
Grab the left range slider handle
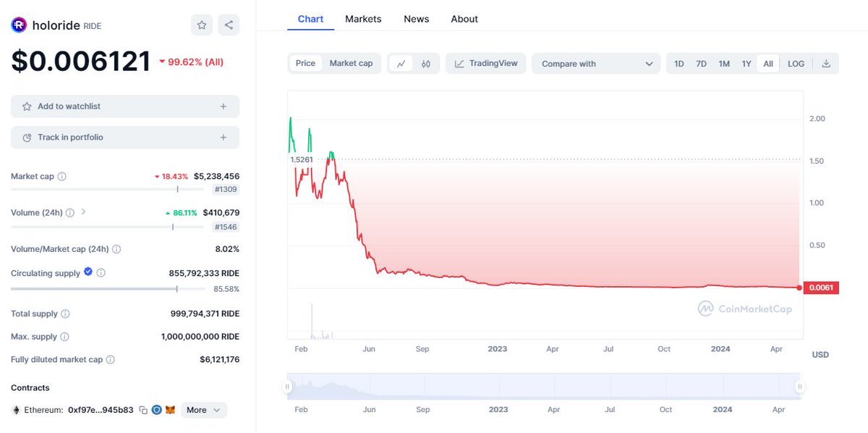pyautogui.click(x=288, y=387)
